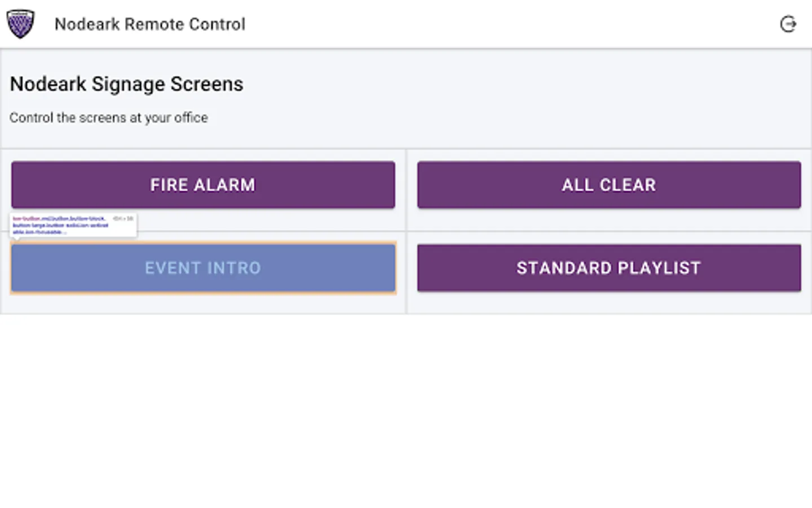The image size is (812, 508).
Task: Click the blank white area below the buttons
Action: [406, 412]
